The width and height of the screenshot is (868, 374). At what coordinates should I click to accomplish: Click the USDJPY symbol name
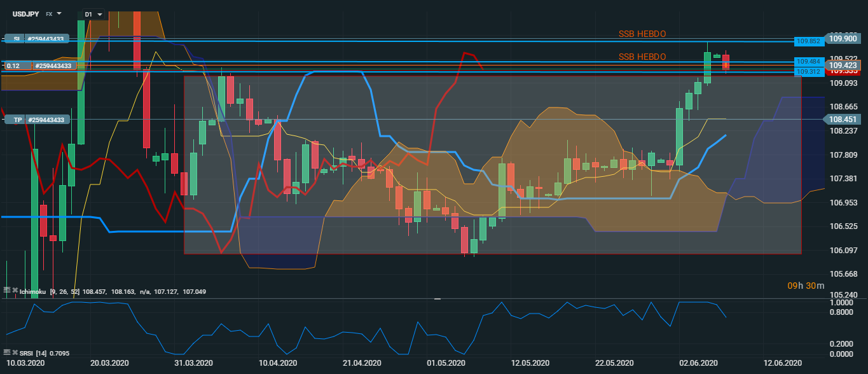point(25,13)
